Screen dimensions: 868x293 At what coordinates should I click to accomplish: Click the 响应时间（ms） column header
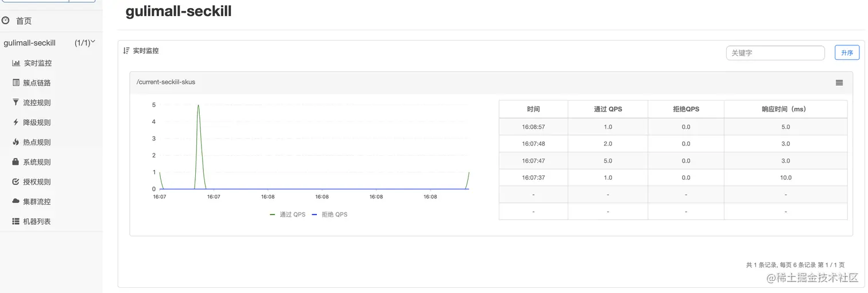[786, 109]
